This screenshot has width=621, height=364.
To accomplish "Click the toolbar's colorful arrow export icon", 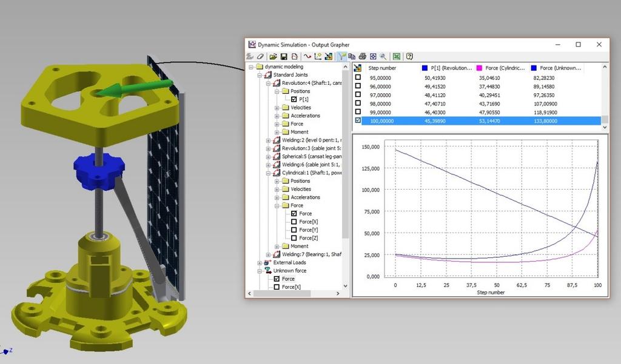I will (328, 56).
